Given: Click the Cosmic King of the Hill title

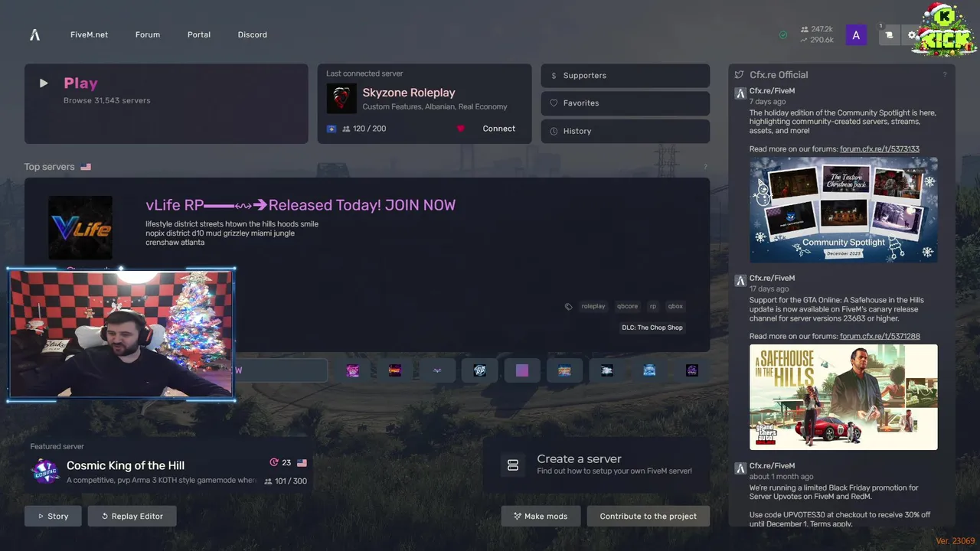Looking at the screenshot, I should pyautogui.click(x=126, y=465).
